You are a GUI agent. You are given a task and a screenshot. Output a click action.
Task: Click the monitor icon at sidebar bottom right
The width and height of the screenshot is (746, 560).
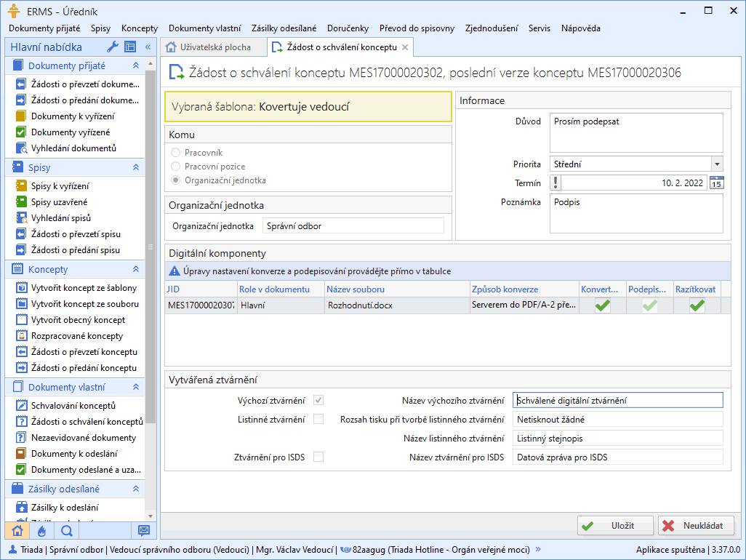coord(144,530)
